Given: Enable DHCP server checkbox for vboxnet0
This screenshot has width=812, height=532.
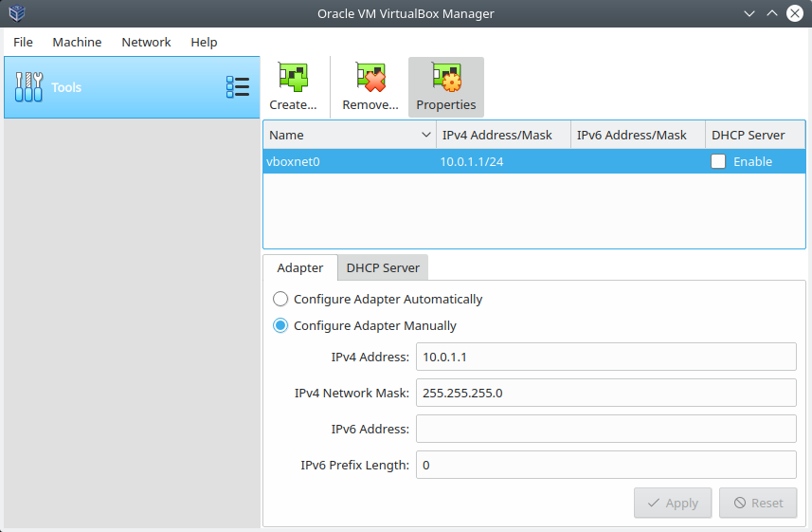Looking at the screenshot, I should tap(718, 161).
